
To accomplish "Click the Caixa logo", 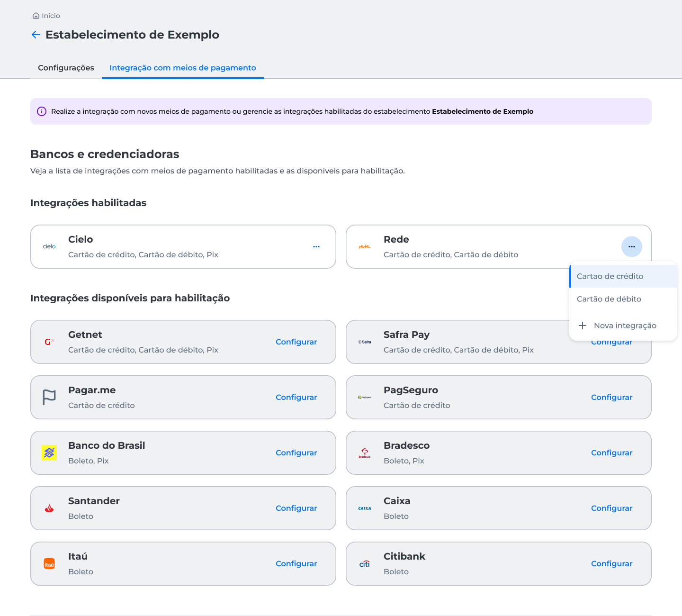I will click(365, 508).
